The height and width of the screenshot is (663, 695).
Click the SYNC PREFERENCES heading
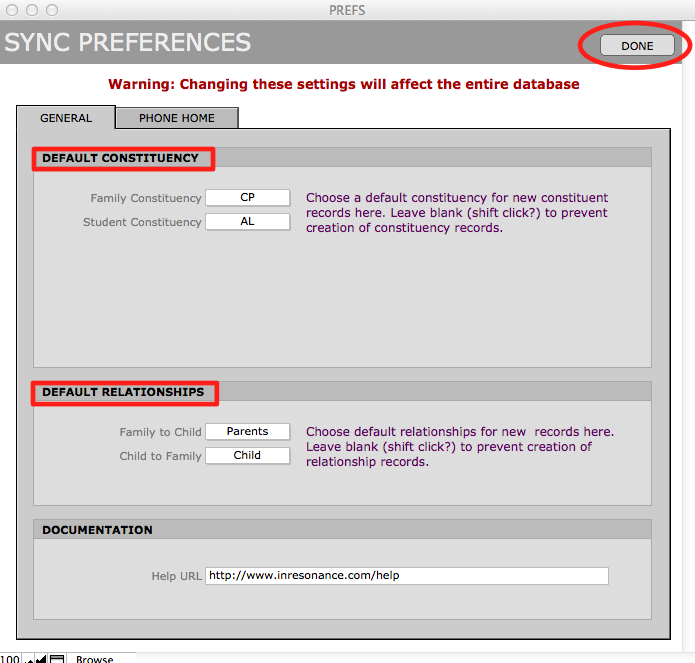(x=128, y=43)
